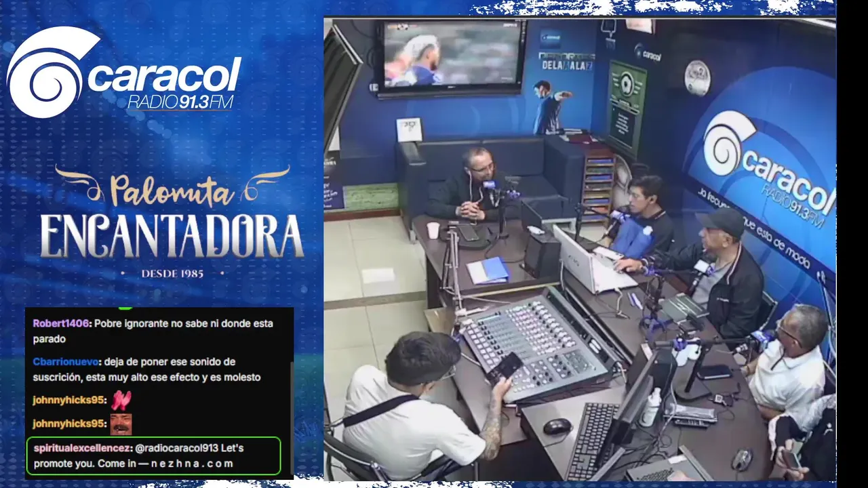Click the Palomita Encantadora title graphic
The width and height of the screenshot is (868, 488).
point(172,222)
